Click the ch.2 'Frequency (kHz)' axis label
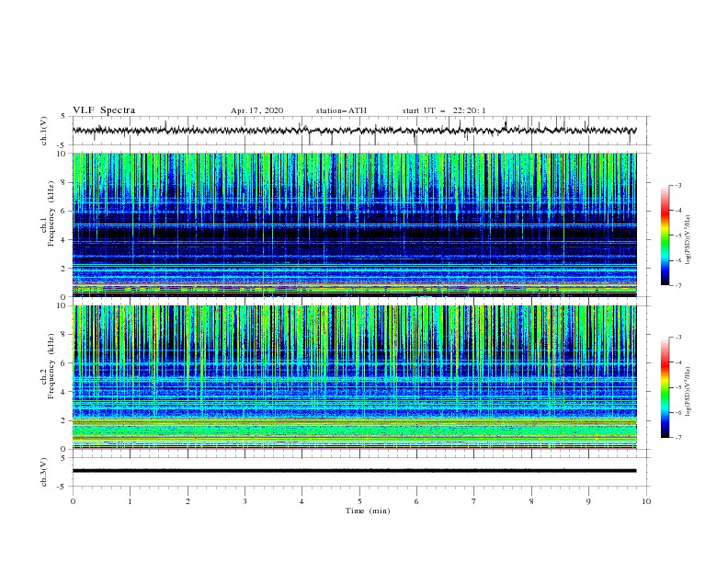This screenshot has height=563, width=728. coord(51,366)
